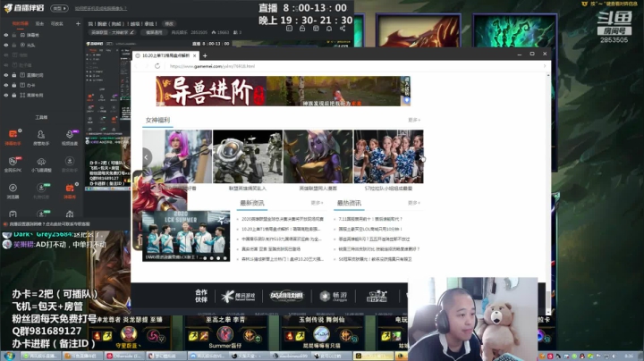
Task: Open the pink-haired cosplay thumbnail
Action: [x=177, y=156]
